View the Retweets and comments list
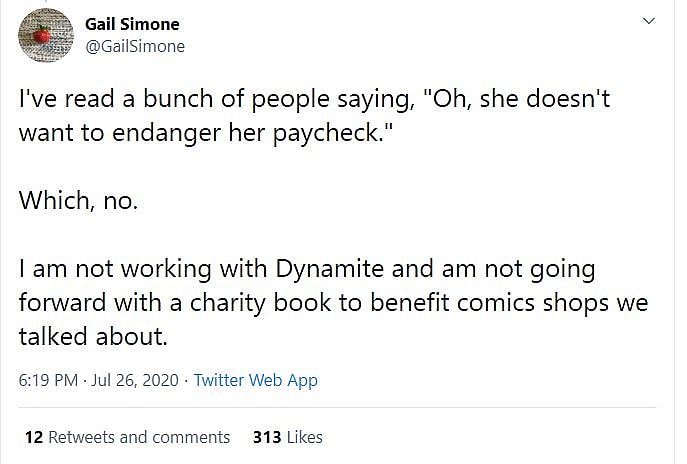Image resolution: width=687 pixels, height=464 pixels. click(139, 437)
